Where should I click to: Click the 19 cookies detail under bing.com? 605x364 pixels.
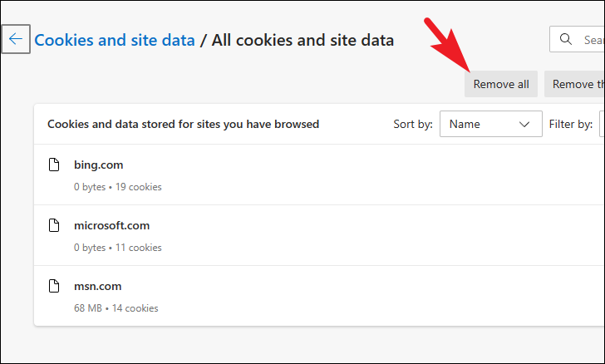pos(139,187)
